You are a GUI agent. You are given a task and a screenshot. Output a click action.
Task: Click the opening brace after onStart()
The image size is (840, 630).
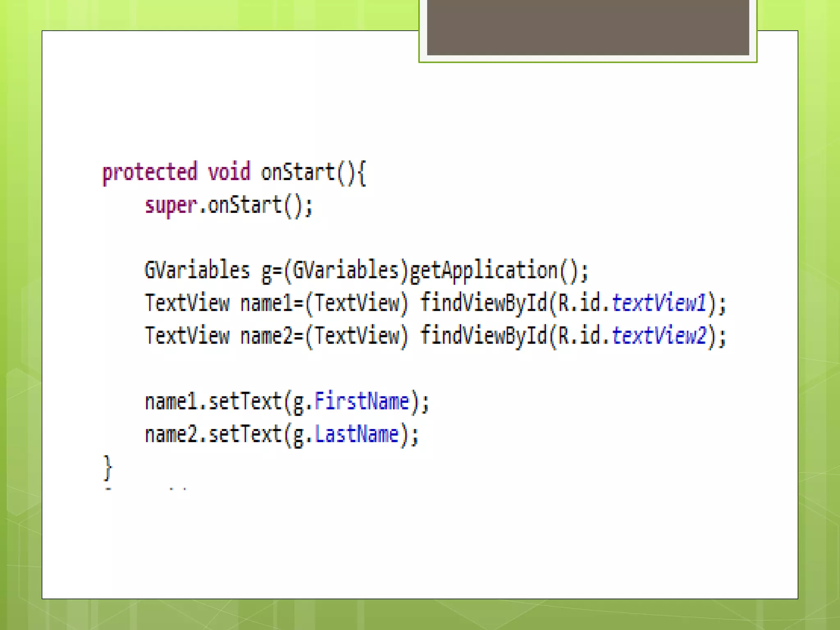(361, 173)
